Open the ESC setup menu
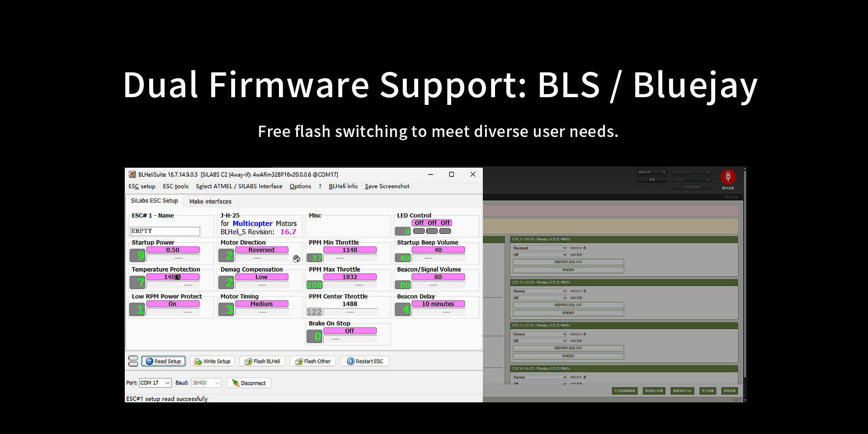The width and height of the screenshot is (868, 434). point(142,186)
